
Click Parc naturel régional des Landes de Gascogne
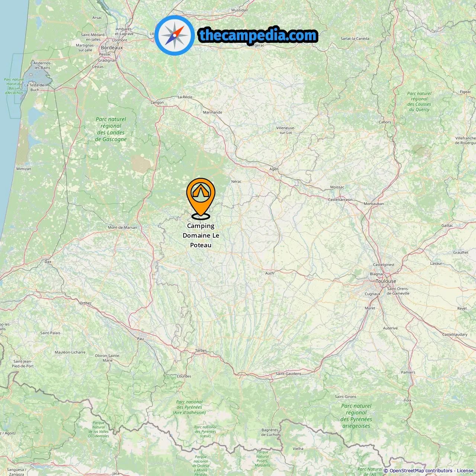point(111,129)
